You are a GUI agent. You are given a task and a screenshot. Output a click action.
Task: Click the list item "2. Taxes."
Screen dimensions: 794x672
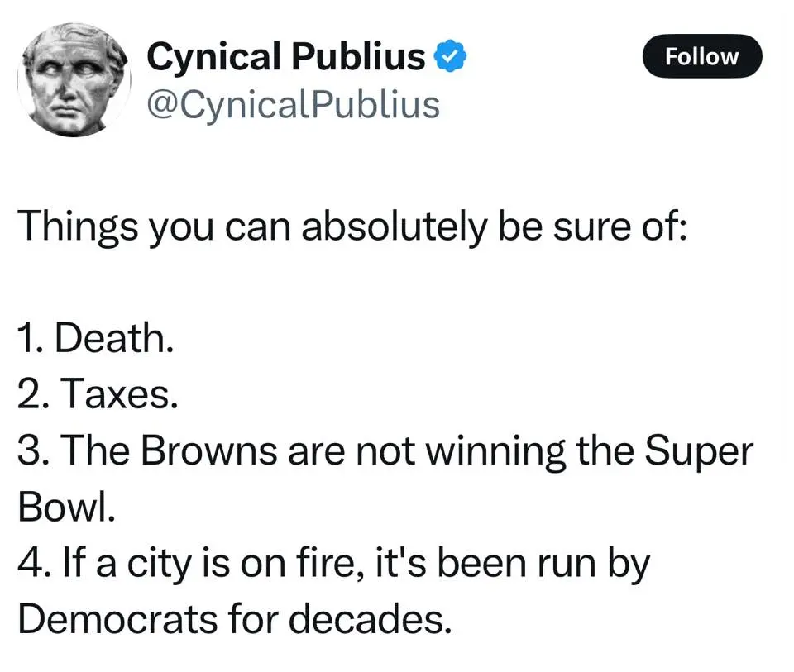coord(97,395)
